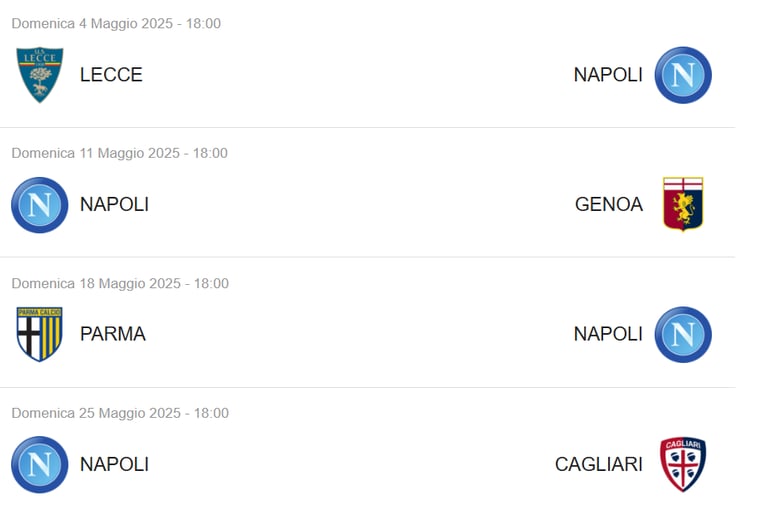The height and width of the screenshot is (515, 768).
Task: Click Napoli crest in the Parma match
Action: (683, 334)
